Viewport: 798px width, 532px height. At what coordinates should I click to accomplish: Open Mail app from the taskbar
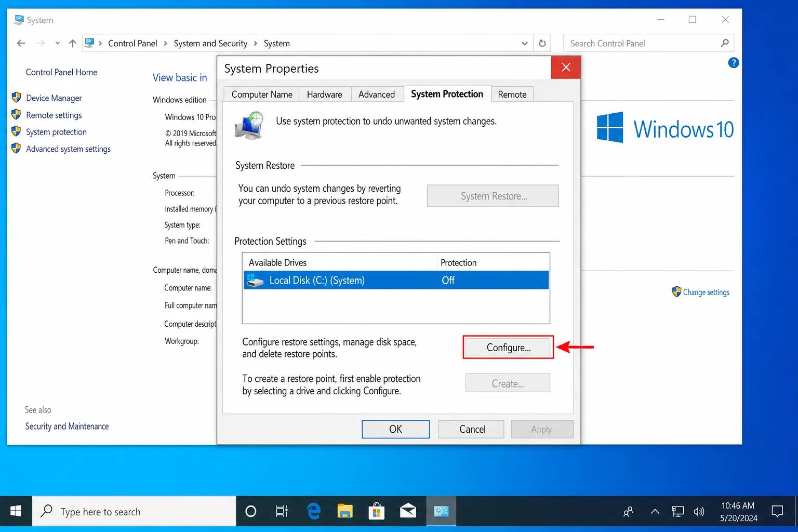408,511
